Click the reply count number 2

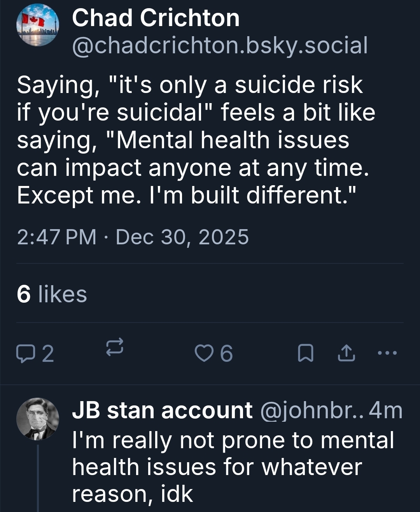[47, 354]
